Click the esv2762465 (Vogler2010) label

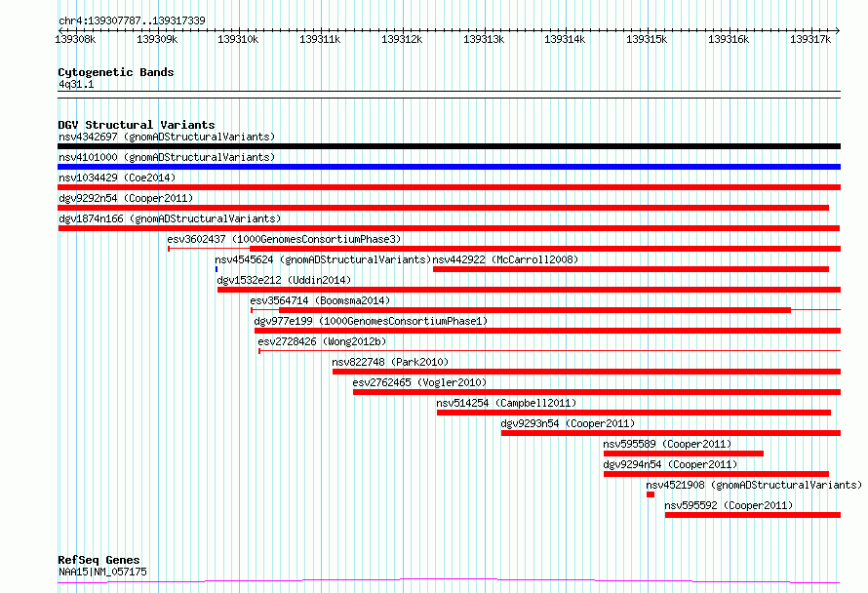(x=419, y=382)
